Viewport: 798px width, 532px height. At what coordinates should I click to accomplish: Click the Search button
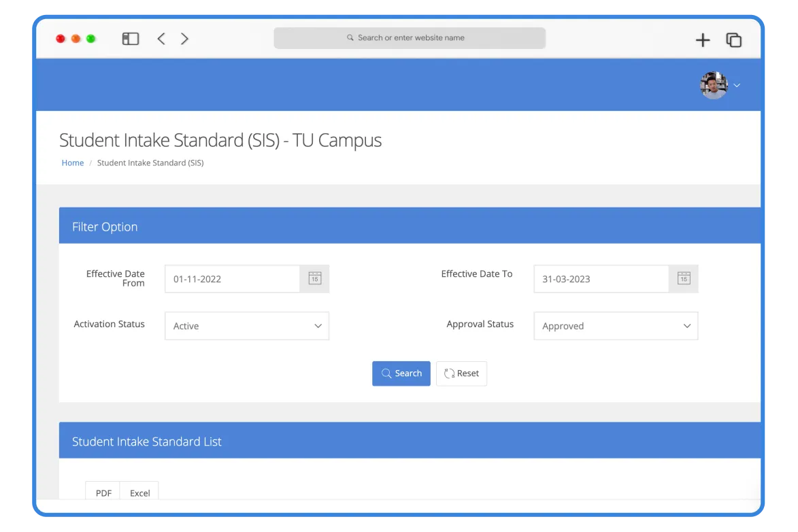(x=401, y=373)
